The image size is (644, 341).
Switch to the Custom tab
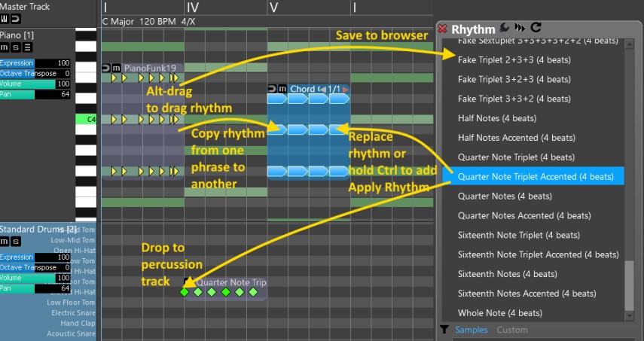pos(512,330)
